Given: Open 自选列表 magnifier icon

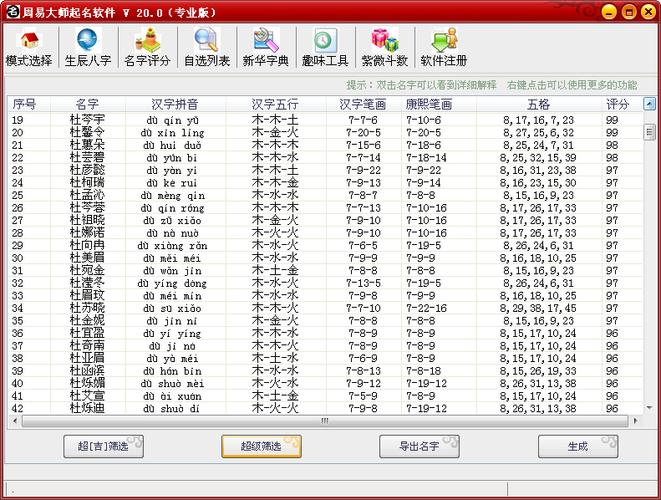Looking at the screenshot, I should (x=207, y=48).
